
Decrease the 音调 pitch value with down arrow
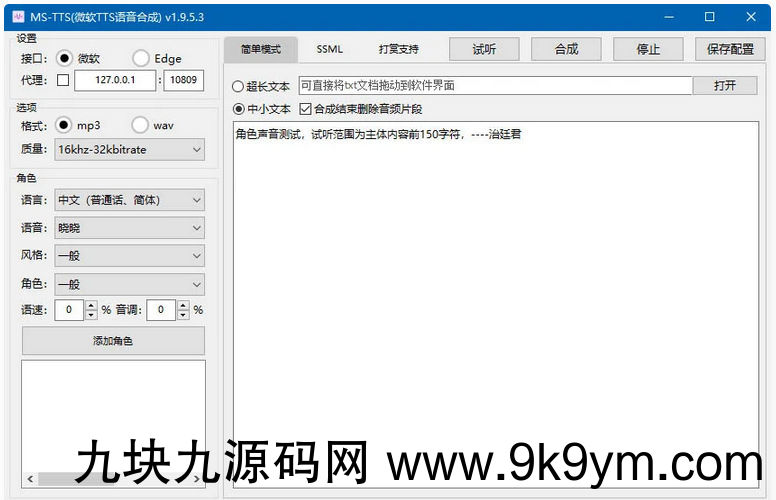tap(183, 315)
